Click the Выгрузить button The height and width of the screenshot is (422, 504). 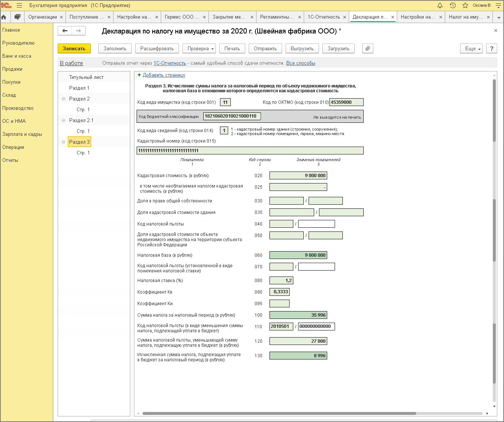[302, 48]
